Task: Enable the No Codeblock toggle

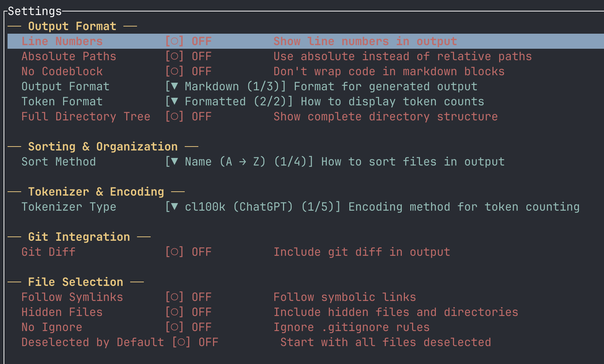Action: [x=188, y=71]
